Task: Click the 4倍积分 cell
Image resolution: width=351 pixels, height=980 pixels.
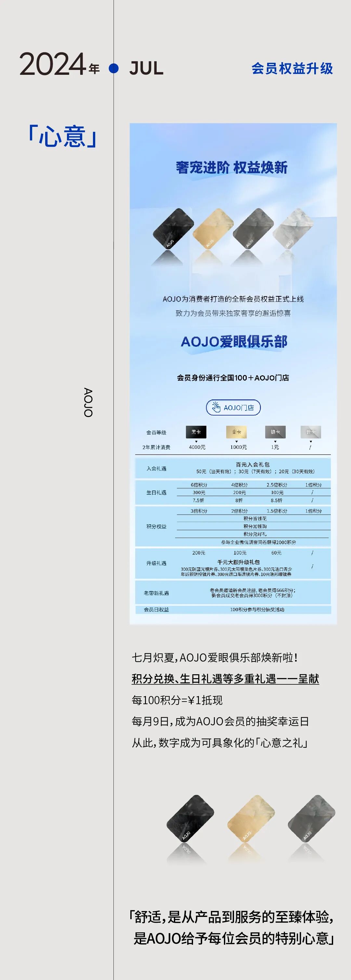Action: 240,485
